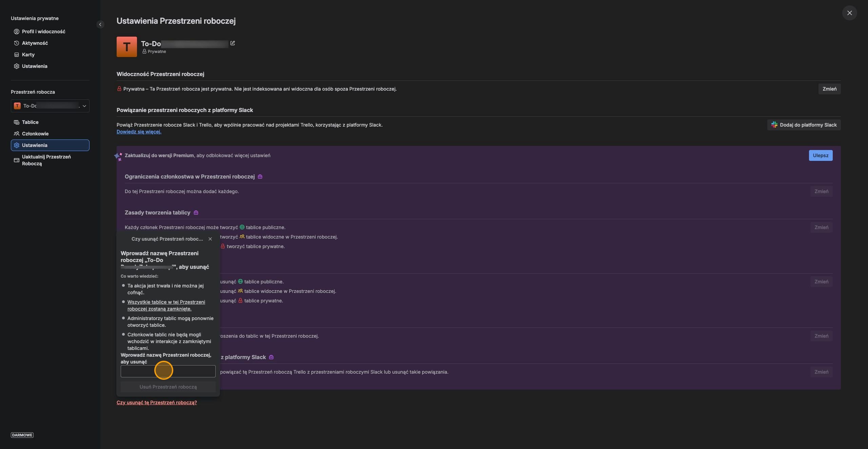Click the orange T workspace avatar
This screenshot has width=868, height=449.
(127, 47)
